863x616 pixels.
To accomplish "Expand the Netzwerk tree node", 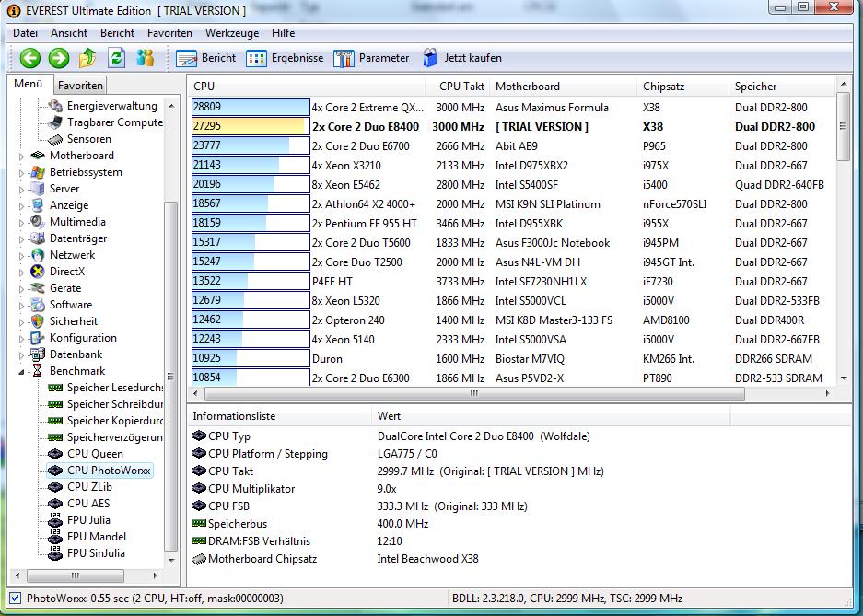I will 21,256.
